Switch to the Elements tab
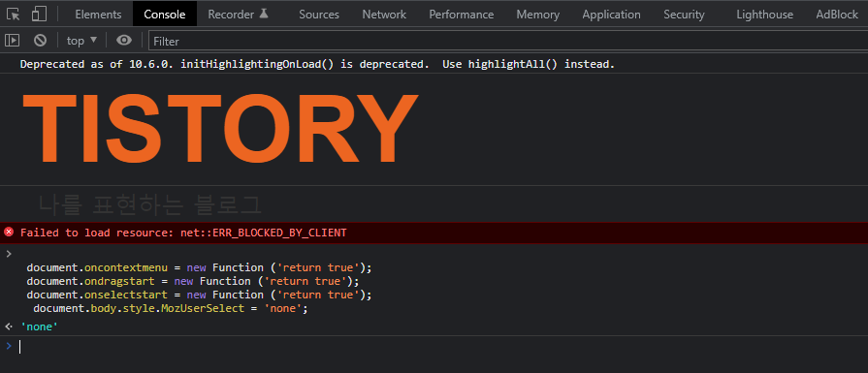This screenshot has width=868, height=373. [x=98, y=15]
